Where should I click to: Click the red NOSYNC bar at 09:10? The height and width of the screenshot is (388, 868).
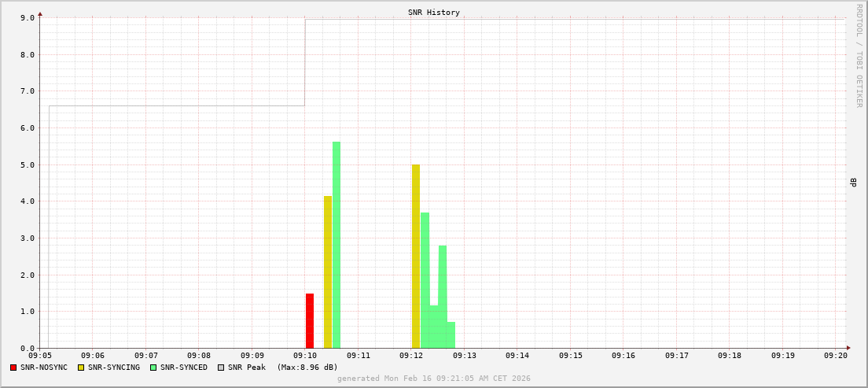click(x=310, y=321)
